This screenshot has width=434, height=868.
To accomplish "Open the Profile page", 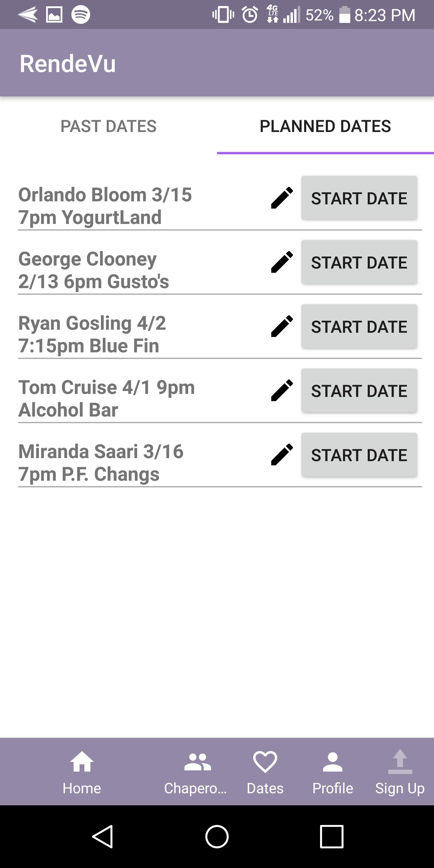I will point(332,772).
